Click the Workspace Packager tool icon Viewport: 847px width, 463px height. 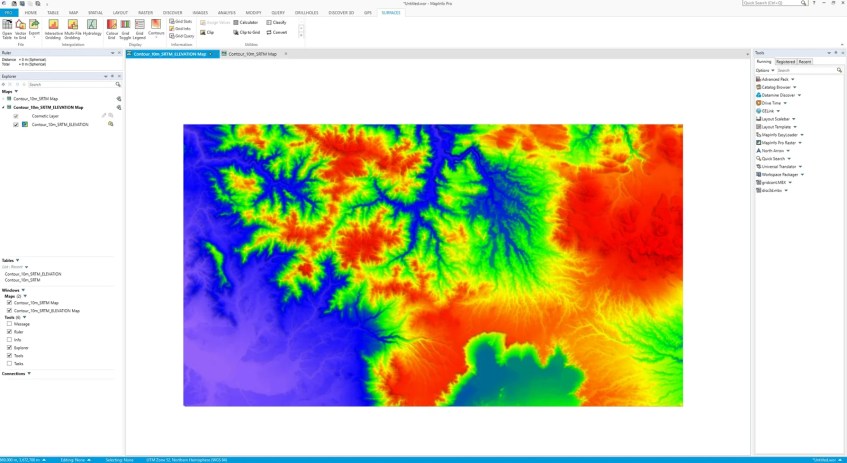pyautogui.click(x=759, y=175)
